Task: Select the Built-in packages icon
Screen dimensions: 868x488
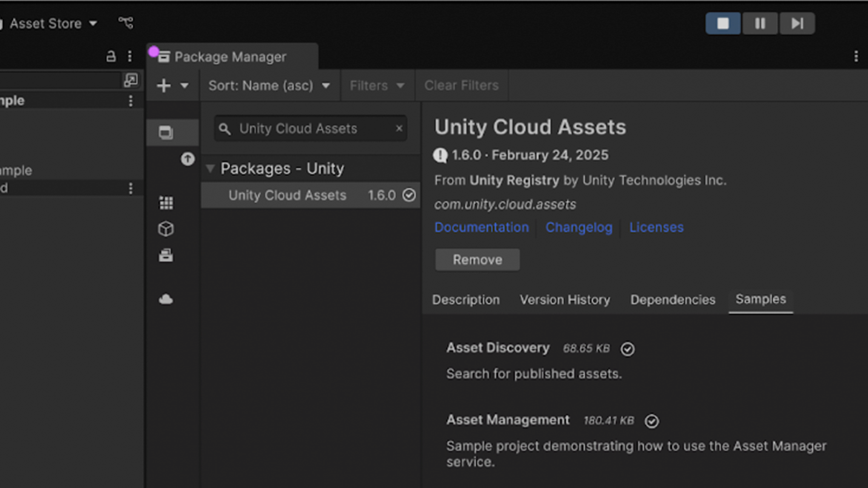Action: pos(166,255)
